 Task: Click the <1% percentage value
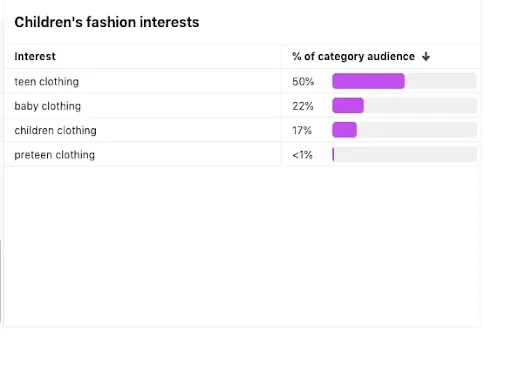(x=302, y=155)
